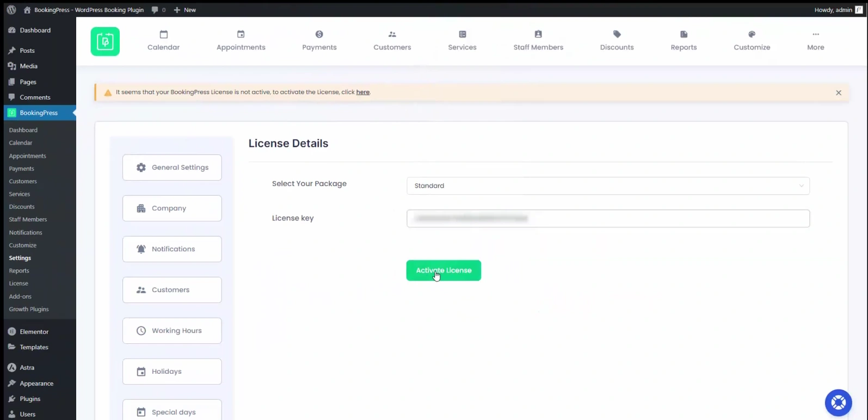
Task: Expand the More menu in the top navigation
Action: (x=815, y=41)
